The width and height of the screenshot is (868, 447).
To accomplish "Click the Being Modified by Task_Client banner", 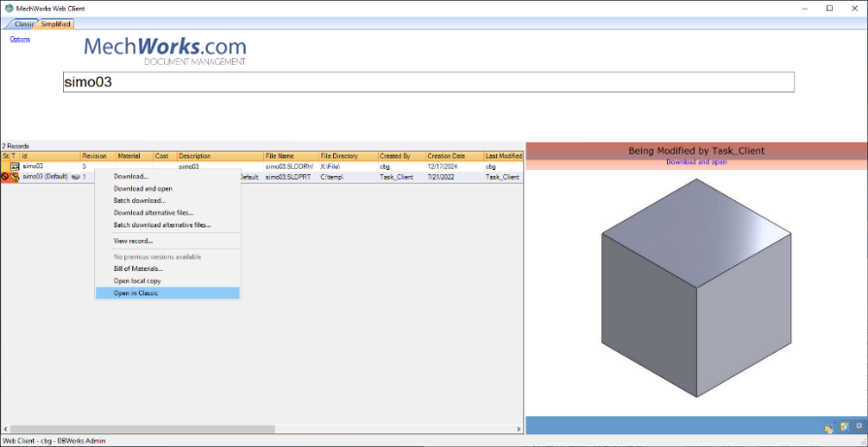I will coord(696,151).
